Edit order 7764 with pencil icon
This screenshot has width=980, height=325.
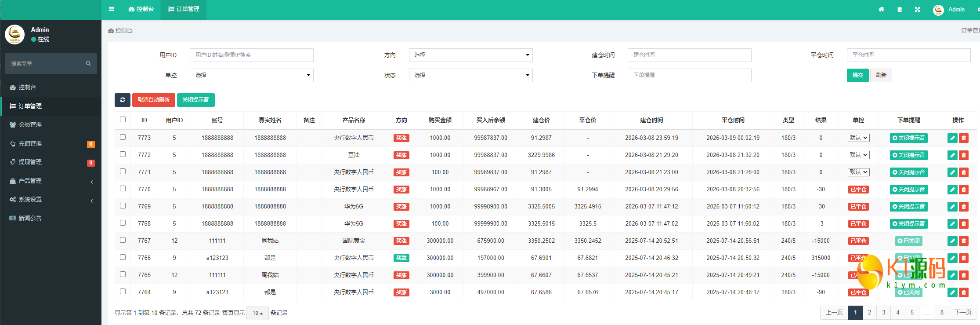(952, 292)
